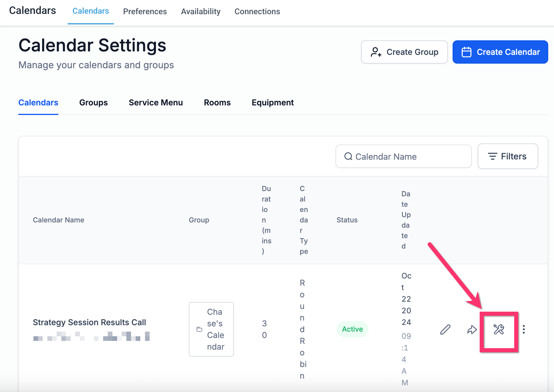Viewport: 554px width, 392px height.
Task: Switch to the Groups tab
Action: pyautogui.click(x=94, y=103)
